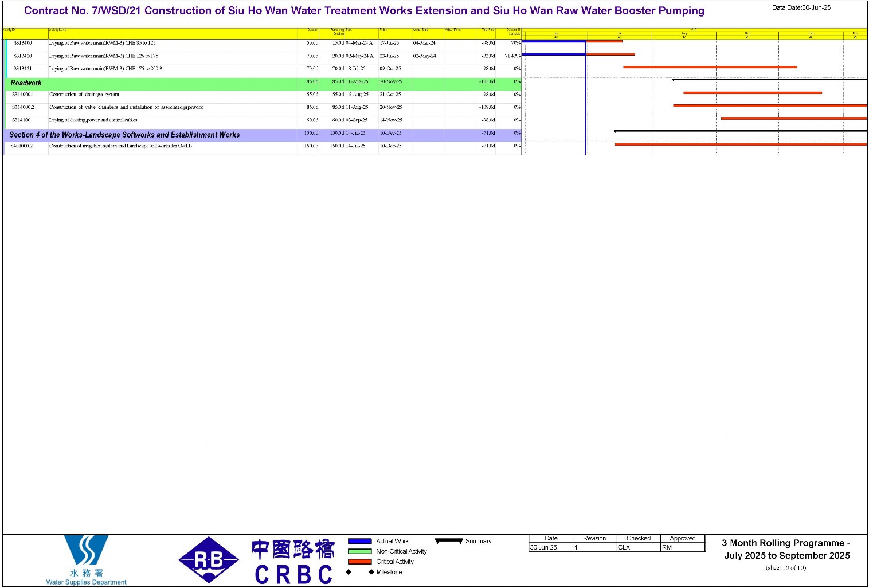The image size is (869, 588).
Task: Click the red Gantt bar for S313421
Action: [x=710, y=67]
